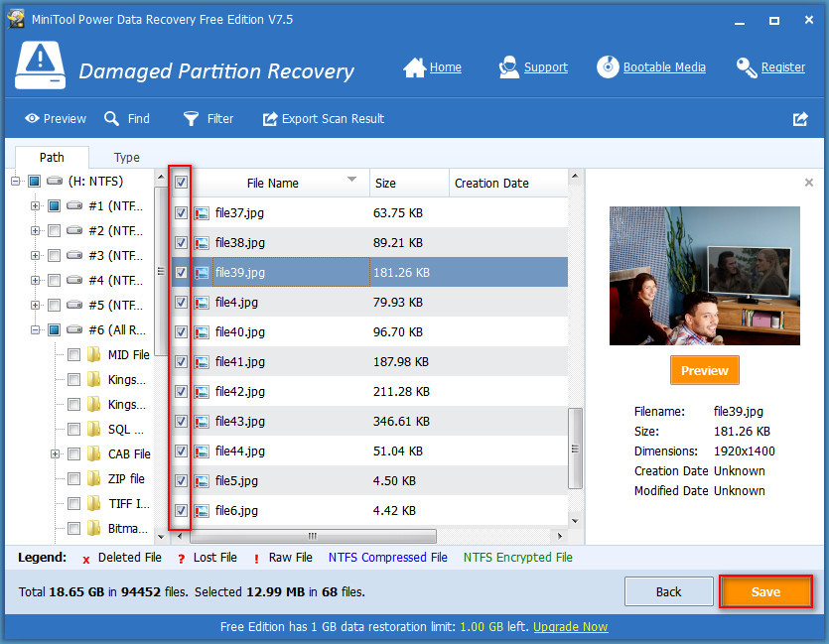
Task: Click the file list vertical scrollbar thumb
Action: tap(575, 449)
